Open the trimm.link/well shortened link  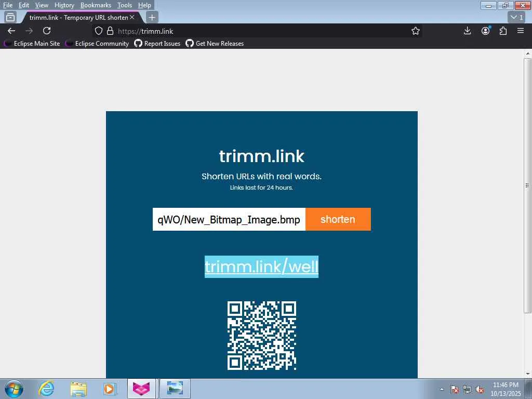point(261,267)
